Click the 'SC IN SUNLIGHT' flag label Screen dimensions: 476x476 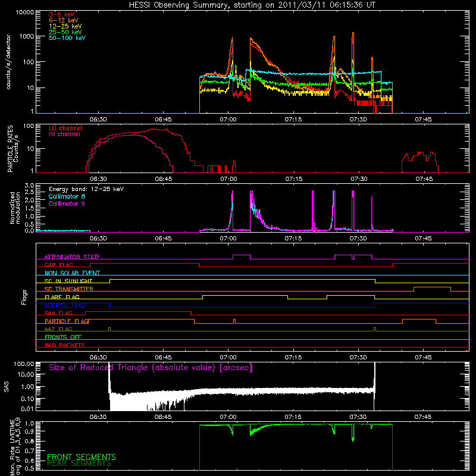(68, 281)
